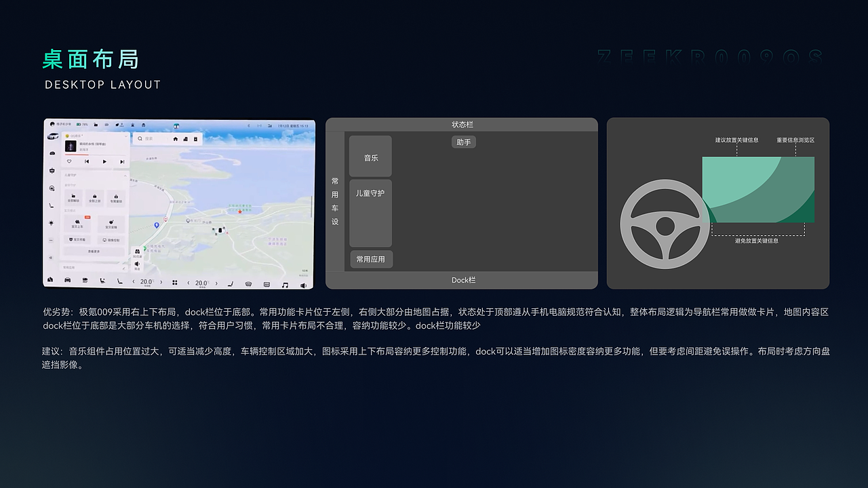Collapse music card with its top chevron
Image resolution: width=868 pixels, height=488 pixels.
126,136
